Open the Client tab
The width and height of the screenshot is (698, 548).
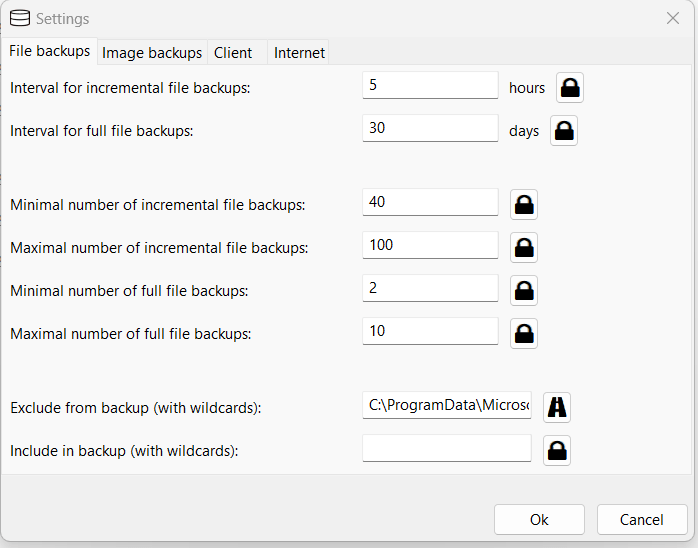pyautogui.click(x=237, y=53)
